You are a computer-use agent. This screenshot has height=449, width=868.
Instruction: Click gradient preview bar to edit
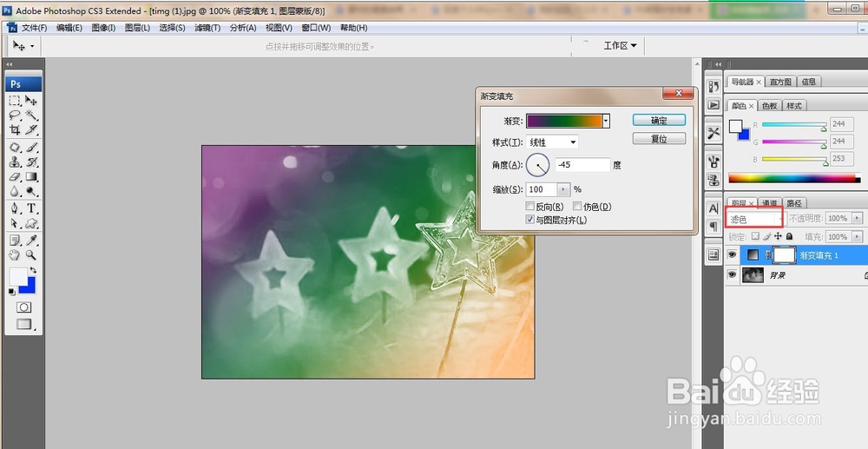(564, 121)
